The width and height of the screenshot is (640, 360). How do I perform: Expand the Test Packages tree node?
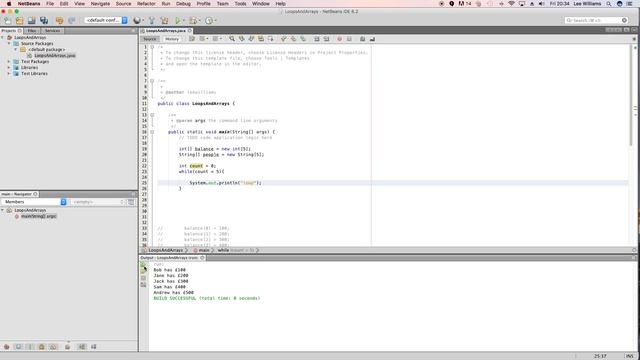click(9, 62)
